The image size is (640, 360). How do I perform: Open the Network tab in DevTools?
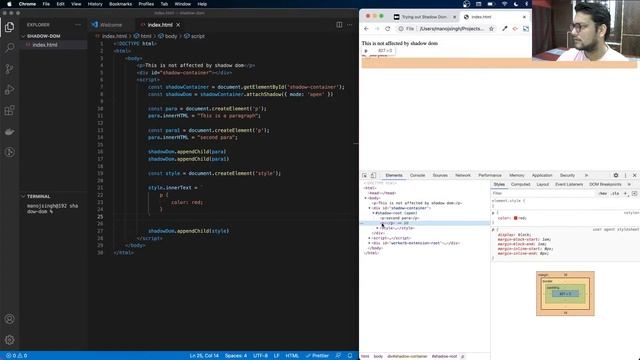tap(463, 175)
